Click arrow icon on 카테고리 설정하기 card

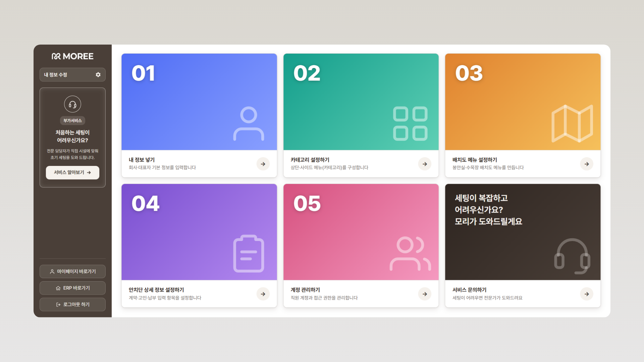point(425,164)
